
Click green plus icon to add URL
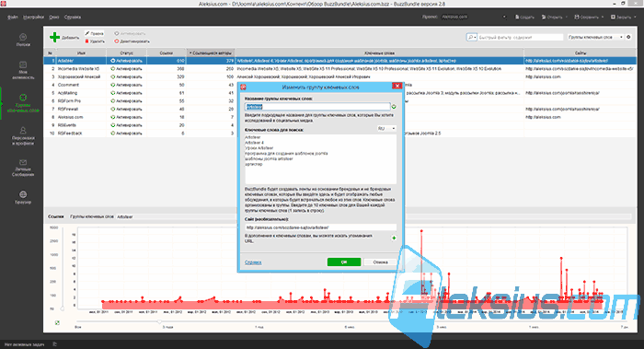pos(394,238)
